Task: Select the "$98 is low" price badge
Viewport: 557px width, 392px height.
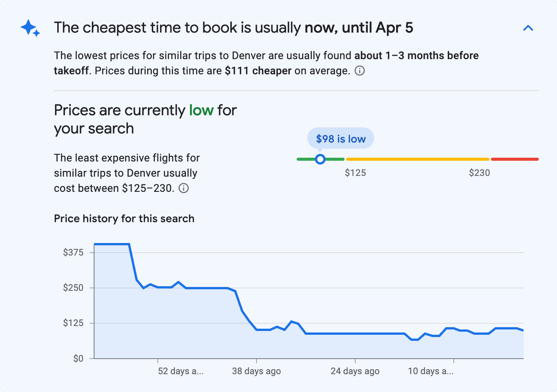Action: click(340, 138)
